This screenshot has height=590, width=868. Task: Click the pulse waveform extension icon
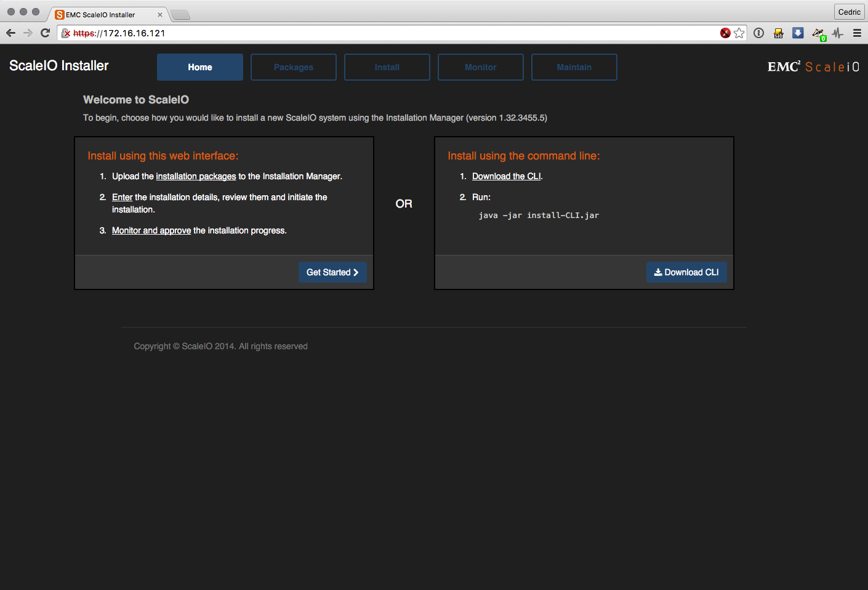coord(837,33)
